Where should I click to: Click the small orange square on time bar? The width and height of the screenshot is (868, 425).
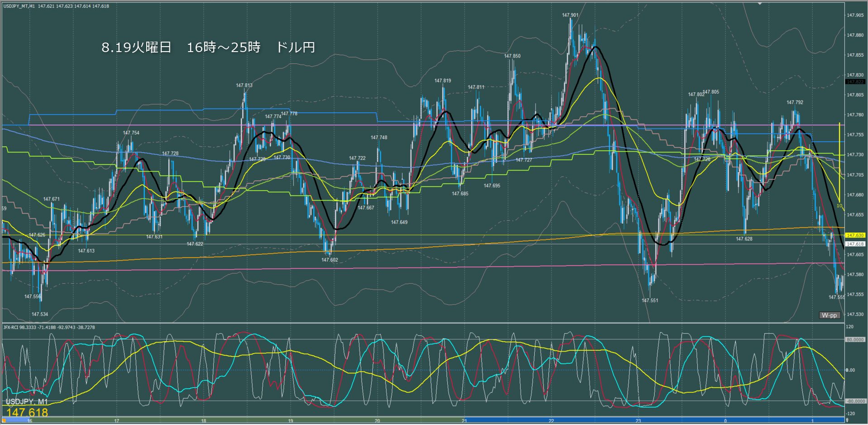coord(4,420)
